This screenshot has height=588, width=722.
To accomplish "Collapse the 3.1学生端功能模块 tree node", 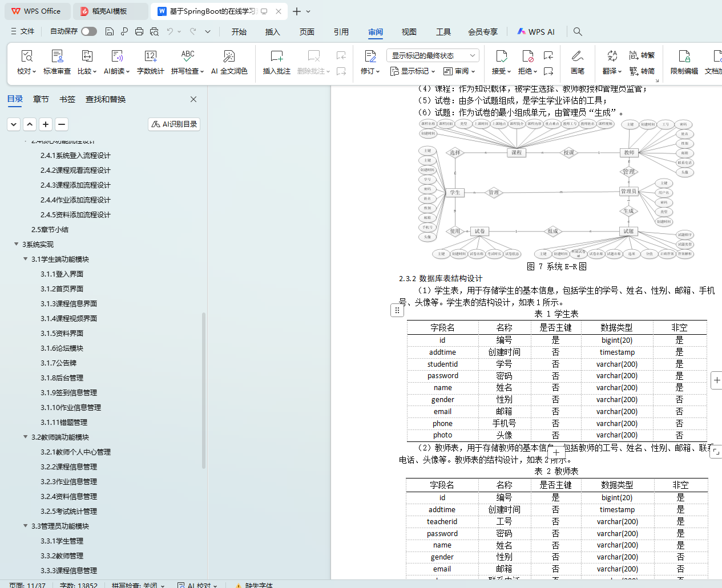I will tap(26, 259).
